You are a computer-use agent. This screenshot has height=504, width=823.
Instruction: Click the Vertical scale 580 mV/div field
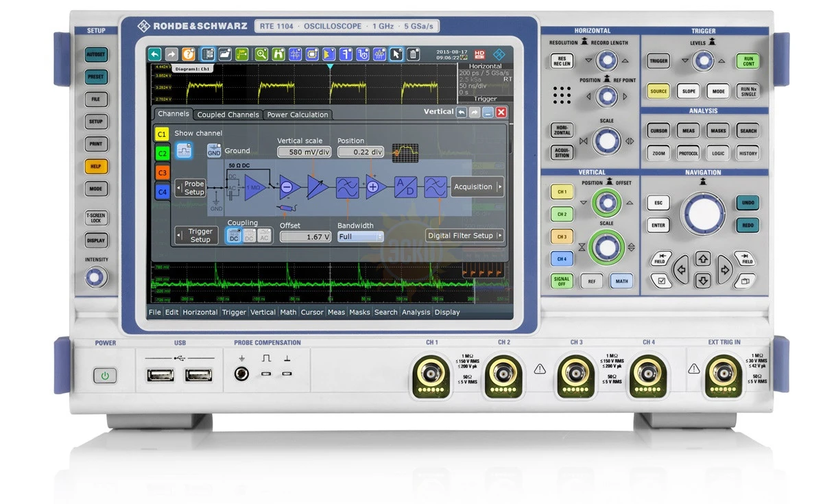(x=305, y=152)
